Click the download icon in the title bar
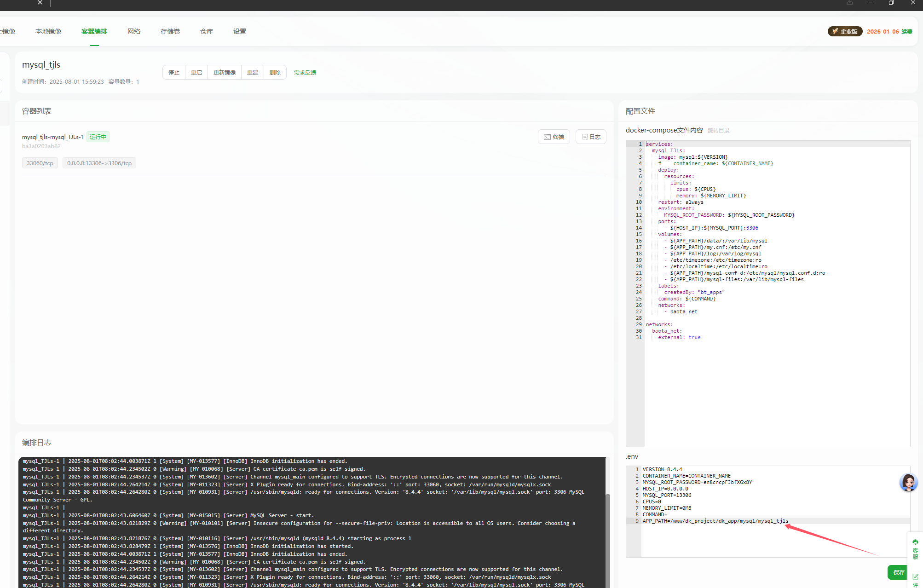Screen dimensions: 923x588 point(850,2)
